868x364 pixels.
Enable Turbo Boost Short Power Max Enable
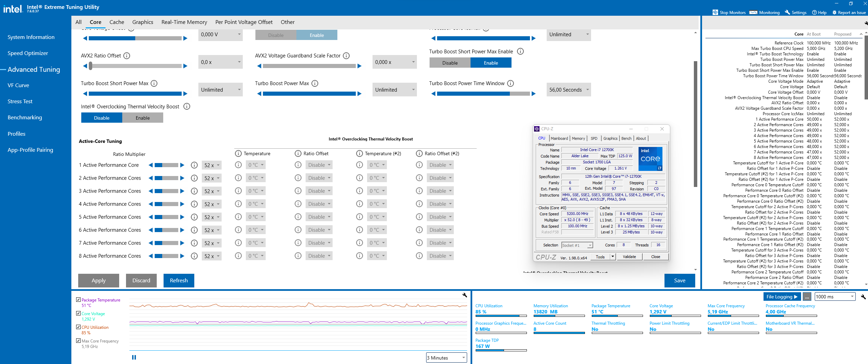tap(491, 63)
